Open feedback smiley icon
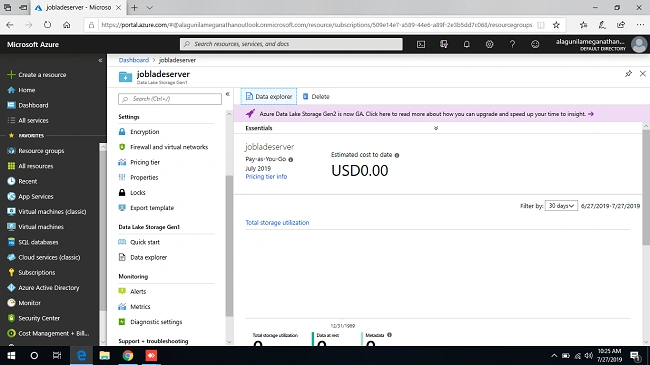This screenshot has height=365, width=650. pyautogui.click(x=535, y=44)
